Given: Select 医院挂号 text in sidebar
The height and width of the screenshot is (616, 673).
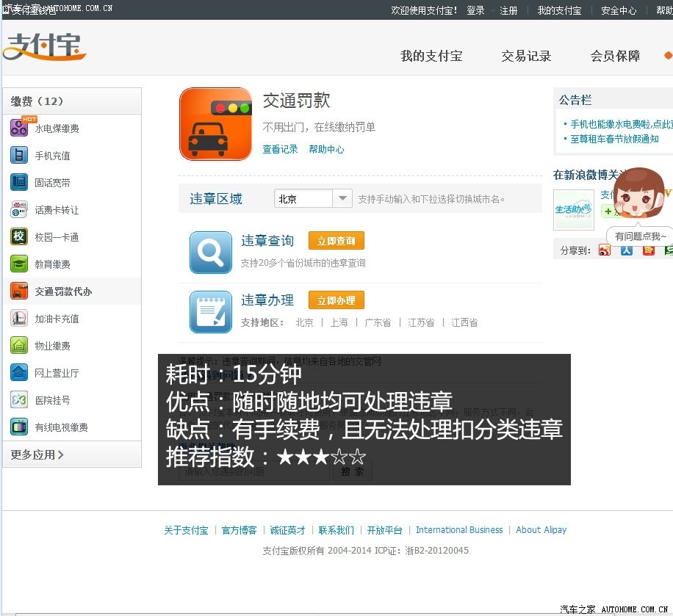Looking at the screenshot, I should (x=52, y=400).
